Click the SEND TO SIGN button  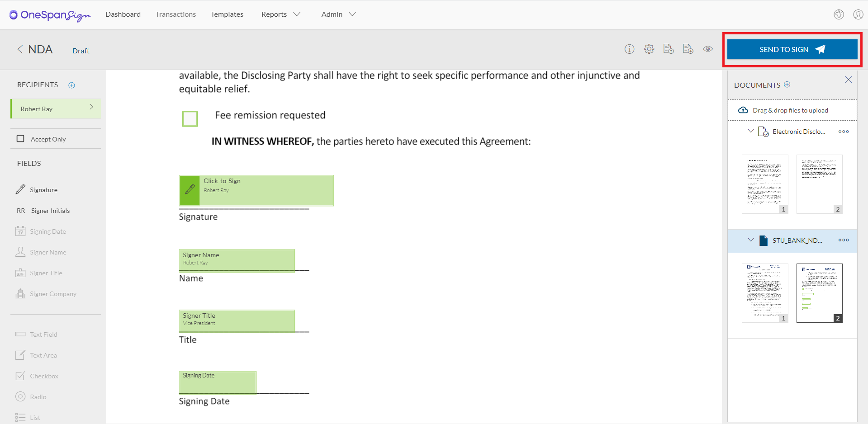[x=792, y=49]
